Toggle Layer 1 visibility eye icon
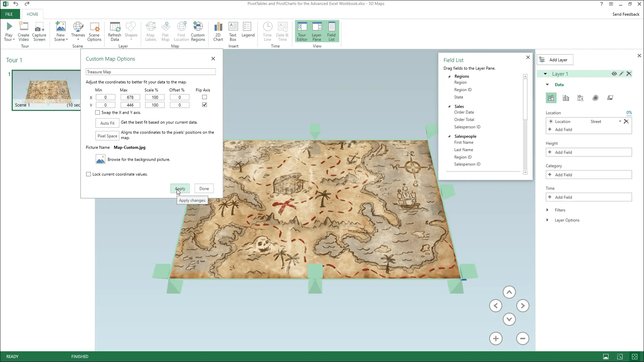 click(x=614, y=74)
